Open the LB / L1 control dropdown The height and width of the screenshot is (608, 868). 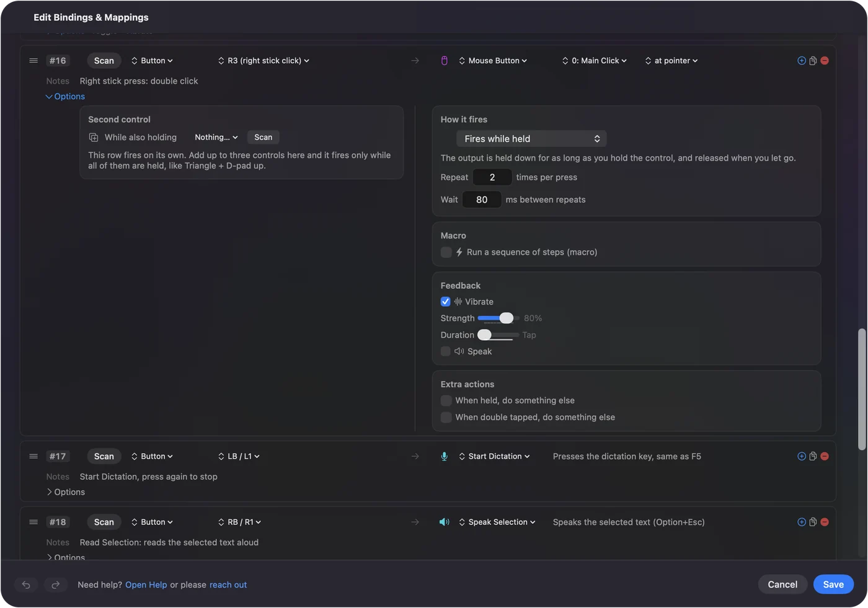click(x=239, y=456)
